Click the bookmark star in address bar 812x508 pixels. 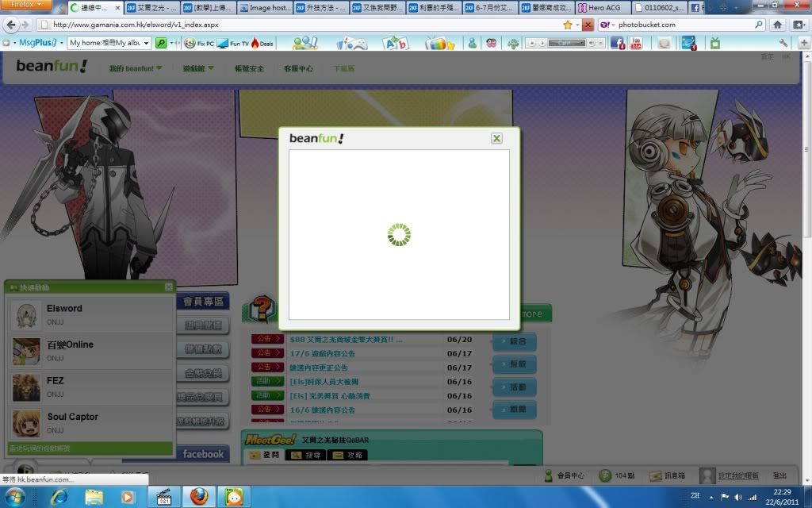click(568, 25)
